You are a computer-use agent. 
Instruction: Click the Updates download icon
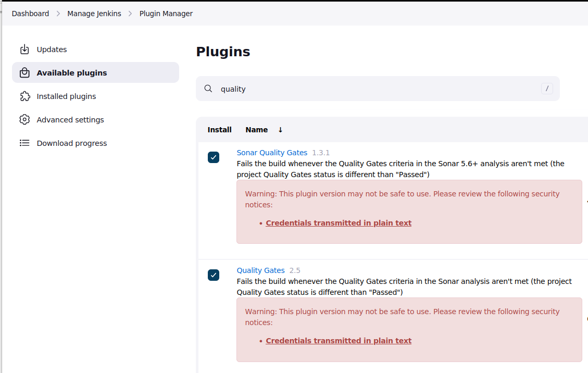[x=24, y=49]
